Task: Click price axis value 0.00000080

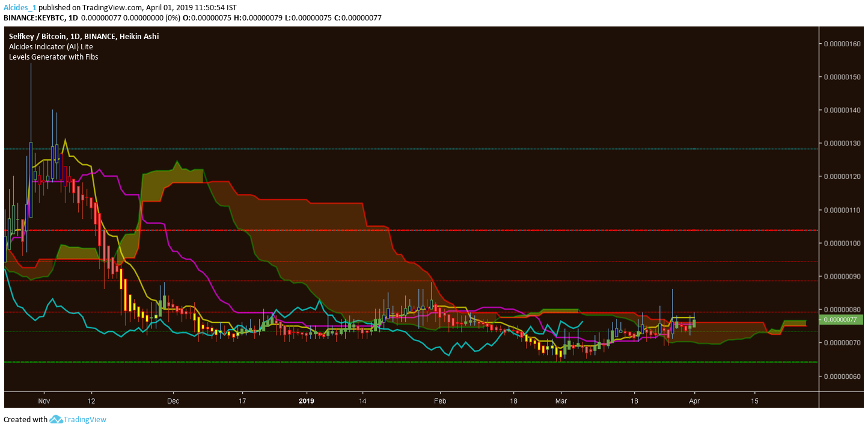Action: tap(842, 309)
